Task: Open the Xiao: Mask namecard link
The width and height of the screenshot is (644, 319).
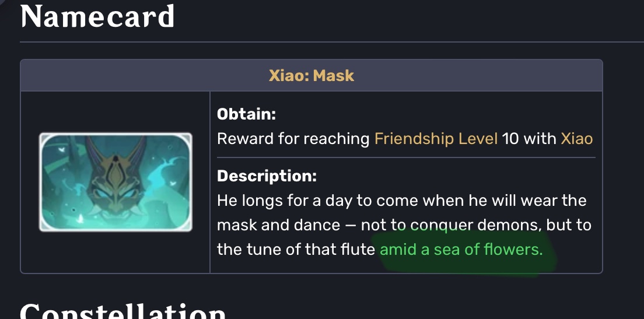Action: pyautogui.click(x=311, y=75)
